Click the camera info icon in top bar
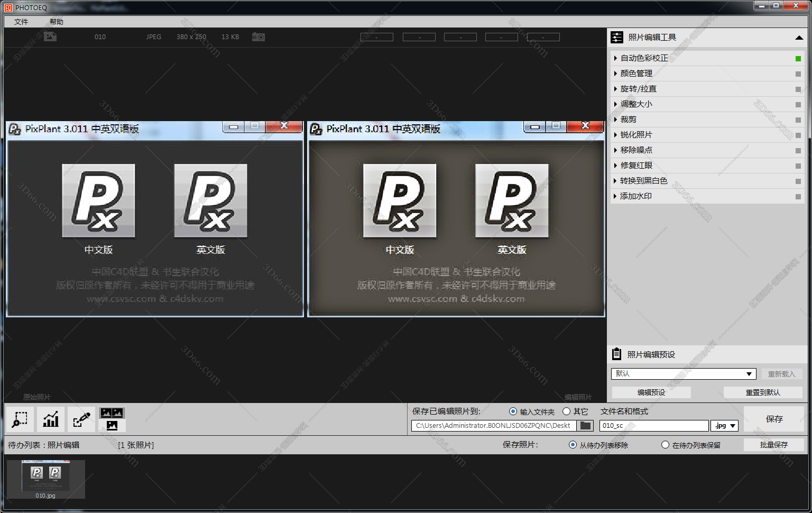Image resolution: width=812 pixels, height=513 pixels. (x=259, y=37)
